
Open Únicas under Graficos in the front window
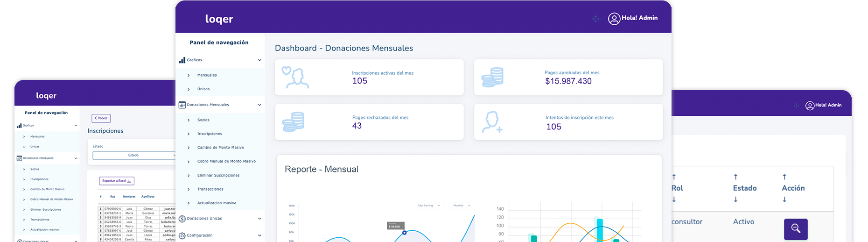pyautogui.click(x=203, y=89)
